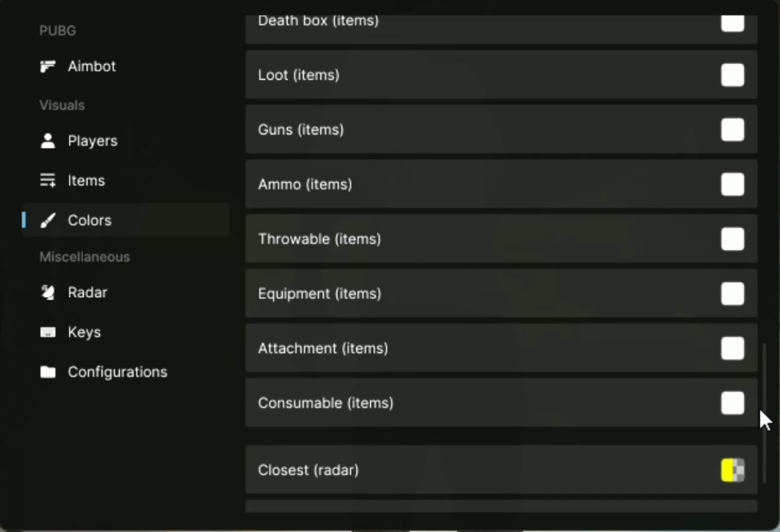
Task: Click the Items list icon
Action: click(x=48, y=181)
